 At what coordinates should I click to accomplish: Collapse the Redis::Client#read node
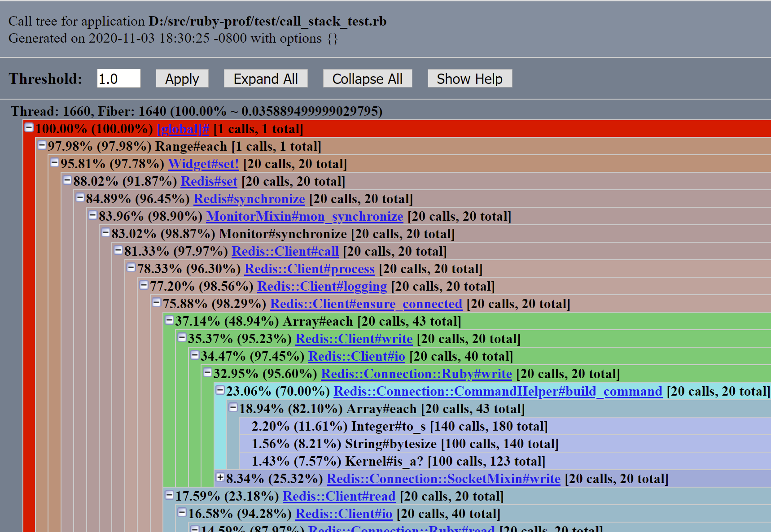tap(169, 496)
